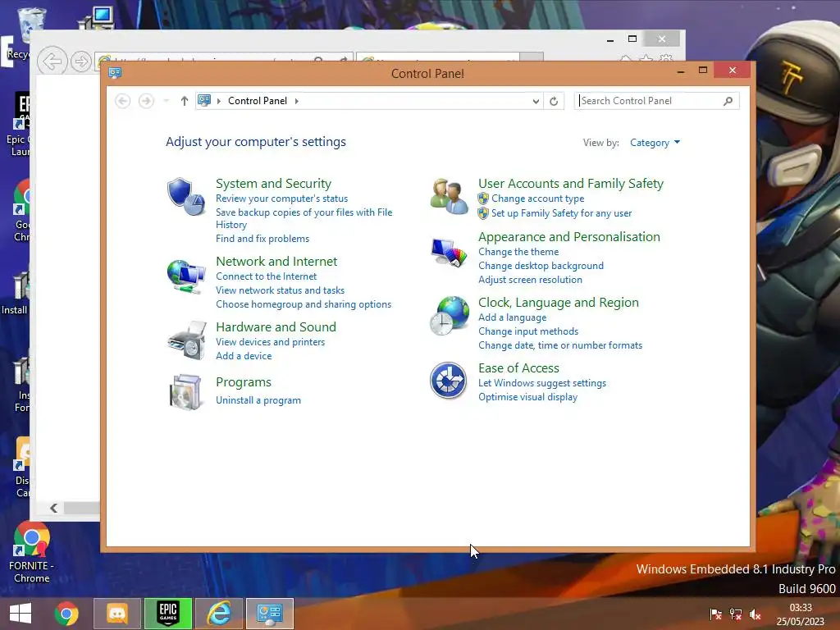Click Adjust screen resolution
Image resolution: width=840 pixels, height=630 pixels.
tap(531, 280)
